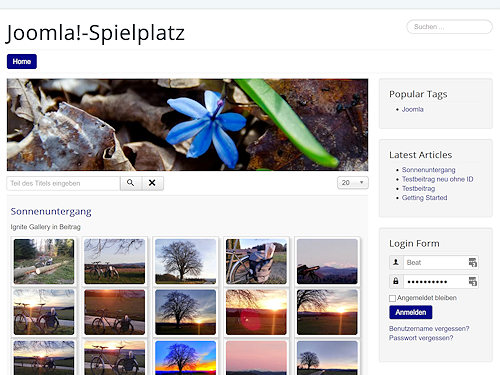500x375 pixels.
Task: Focus the username field containing Beat
Action: (441, 262)
